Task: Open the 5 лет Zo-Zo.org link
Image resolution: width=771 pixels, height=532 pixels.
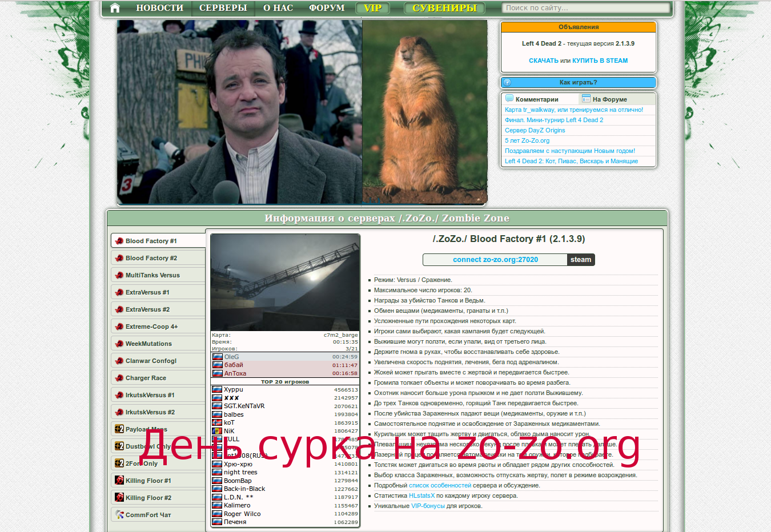Action: 527,140
